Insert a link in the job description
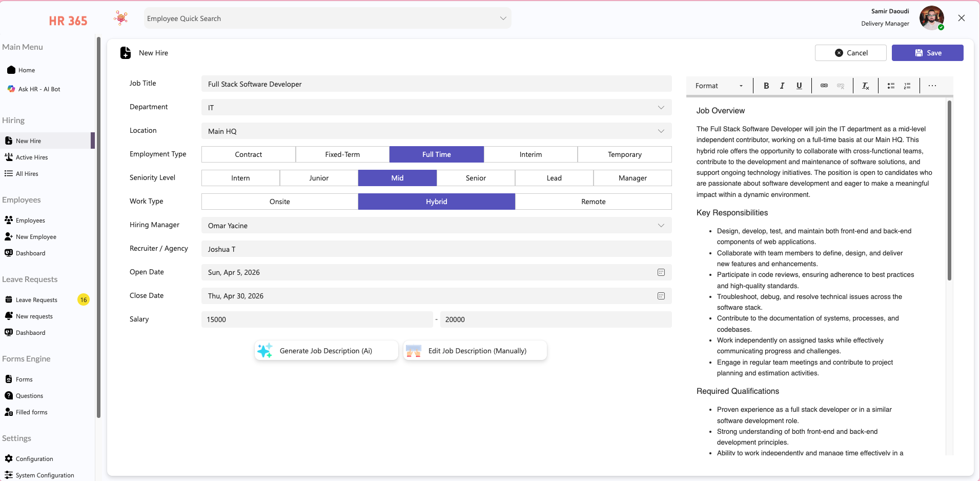980x481 pixels. pyautogui.click(x=824, y=86)
